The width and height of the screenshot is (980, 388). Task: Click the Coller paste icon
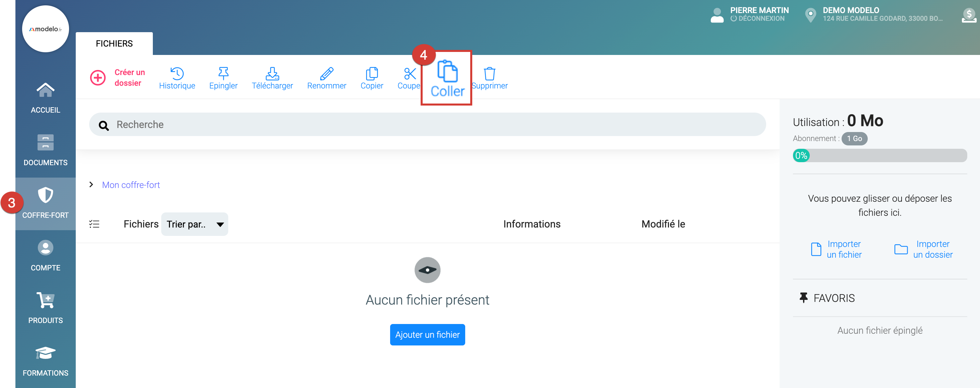(447, 71)
